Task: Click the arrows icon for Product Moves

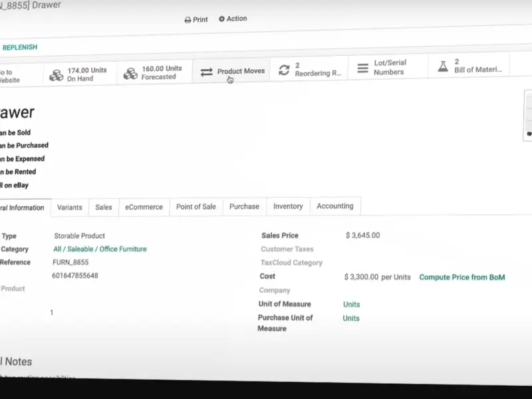Action: point(207,72)
